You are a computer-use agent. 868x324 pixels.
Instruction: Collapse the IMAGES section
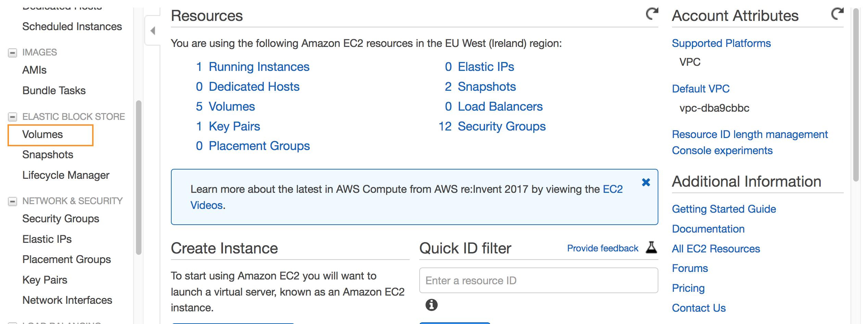click(12, 53)
